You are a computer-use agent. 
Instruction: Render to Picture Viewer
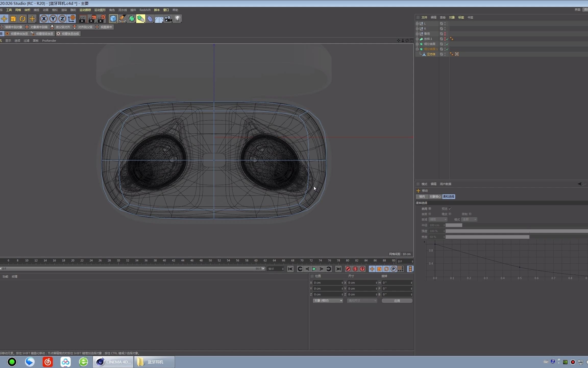(x=92, y=19)
